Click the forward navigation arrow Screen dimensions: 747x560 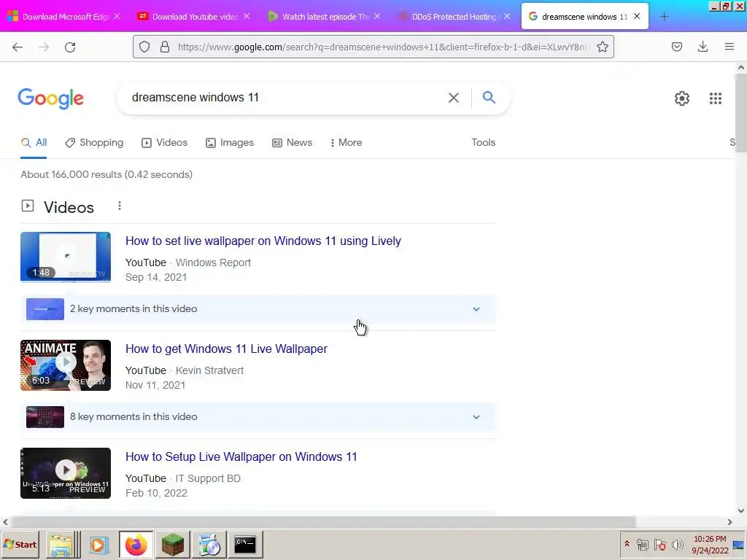(44, 47)
